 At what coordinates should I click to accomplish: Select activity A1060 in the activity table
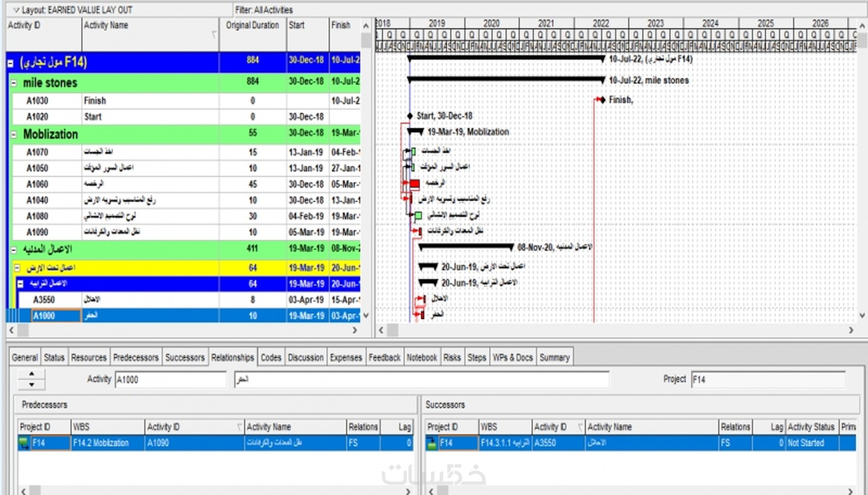(x=186, y=184)
